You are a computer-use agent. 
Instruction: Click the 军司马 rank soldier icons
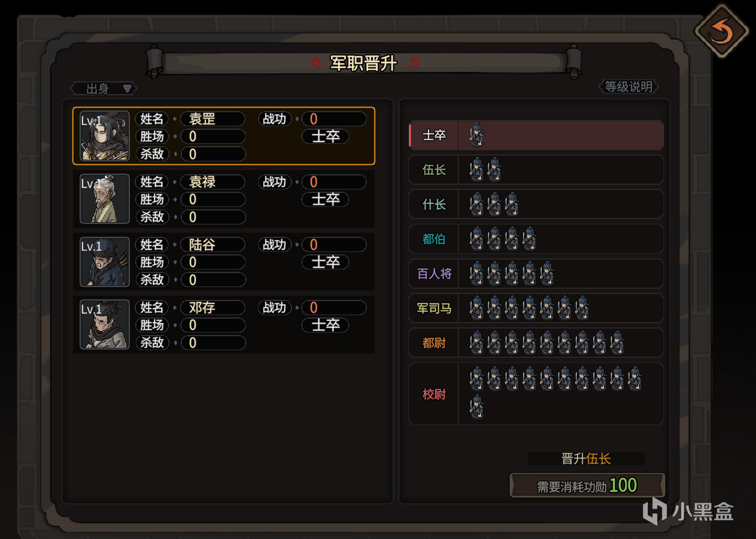pos(529,308)
